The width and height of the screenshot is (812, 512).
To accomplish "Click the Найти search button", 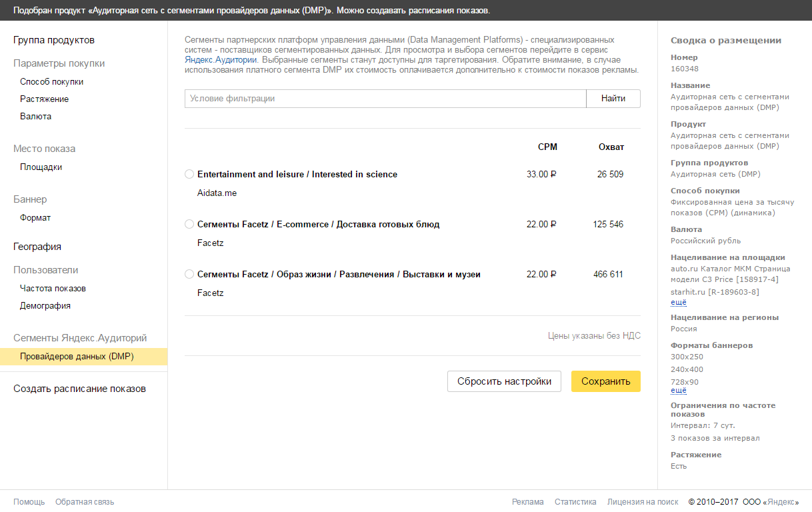I will (613, 99).
